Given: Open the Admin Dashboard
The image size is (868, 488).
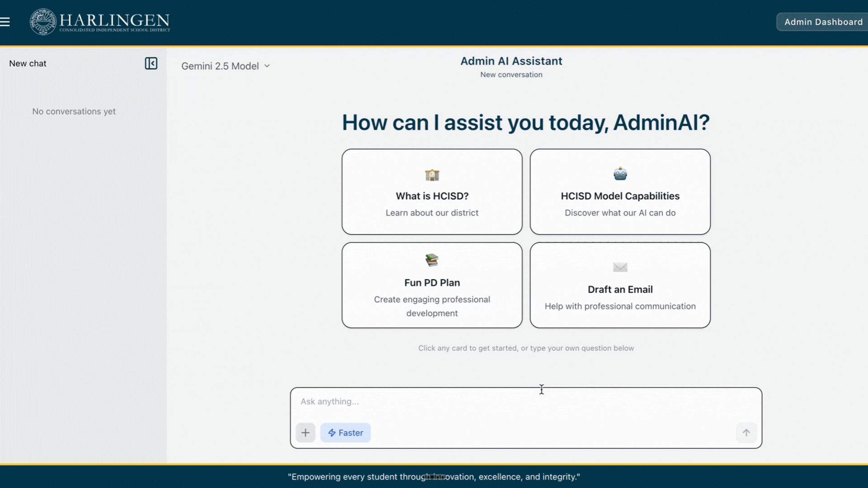Looking at the screenshot, I should tap(823, 22).
